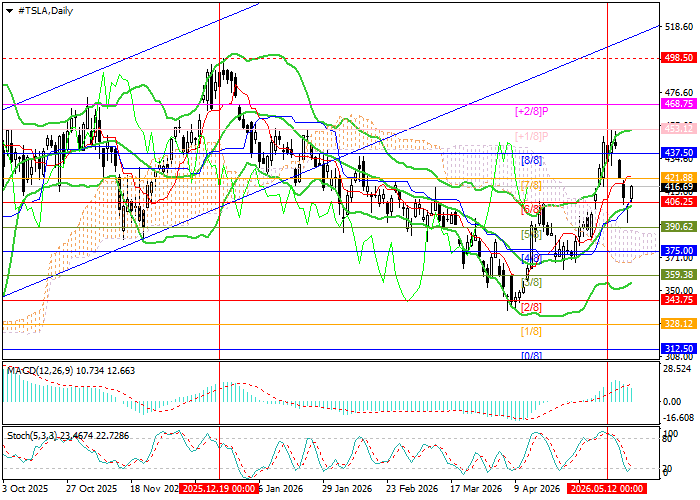Select the 328.12 orange price label

coord(678,324)
